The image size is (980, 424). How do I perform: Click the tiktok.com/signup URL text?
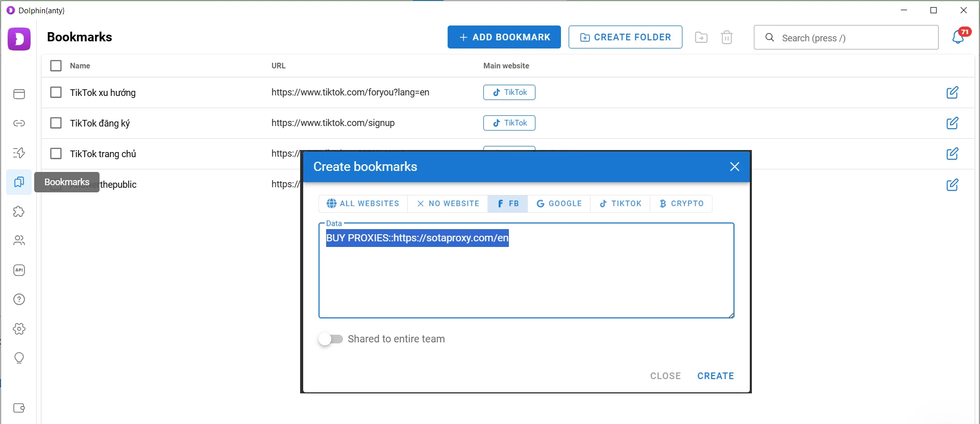pos(333,123)
